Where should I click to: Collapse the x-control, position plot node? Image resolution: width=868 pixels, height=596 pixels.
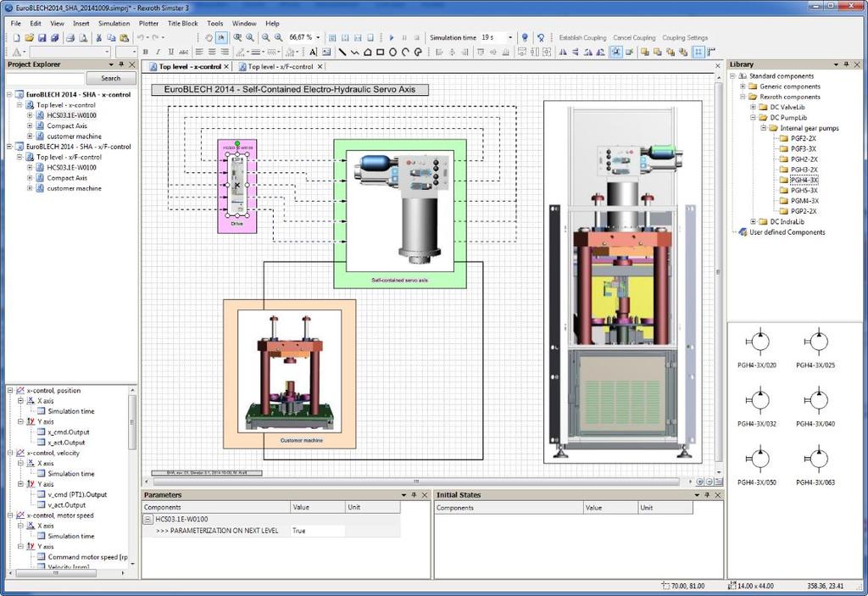point(10,391)
